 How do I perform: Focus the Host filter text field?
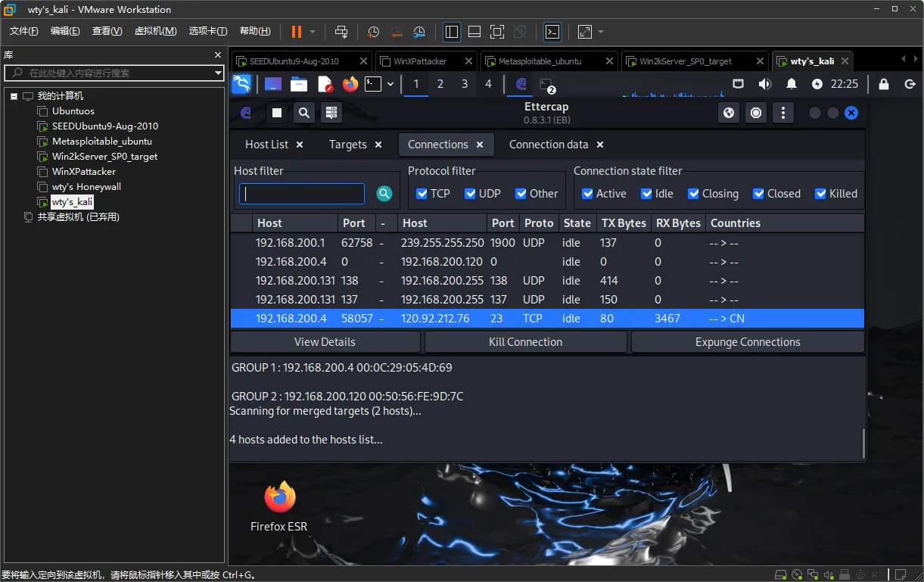(302, 194)
